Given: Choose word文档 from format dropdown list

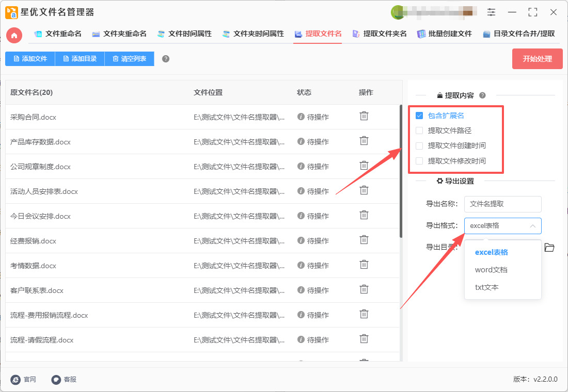Looking at the screenshot, I should point(491,270).
